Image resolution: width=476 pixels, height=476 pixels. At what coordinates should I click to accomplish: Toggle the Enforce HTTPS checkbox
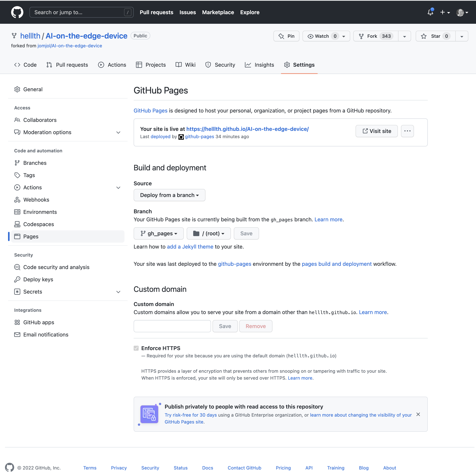[136, 348]
